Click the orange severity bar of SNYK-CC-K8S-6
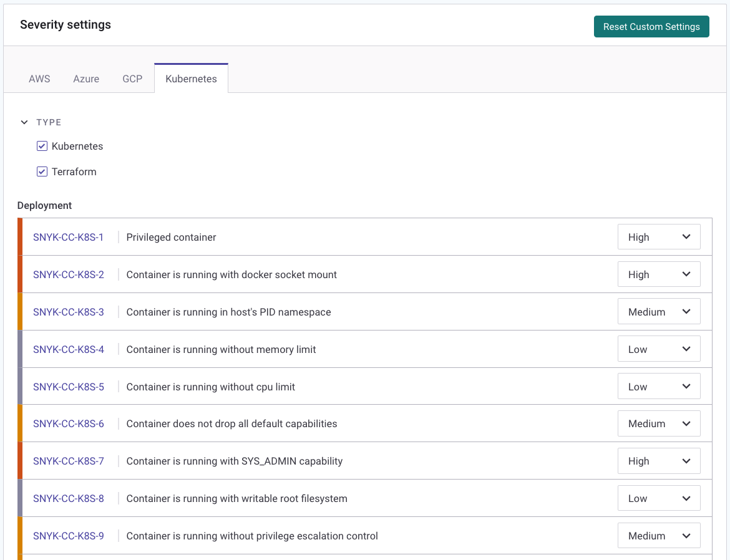This screenshot has height=560, width=730. pos(20,423)
